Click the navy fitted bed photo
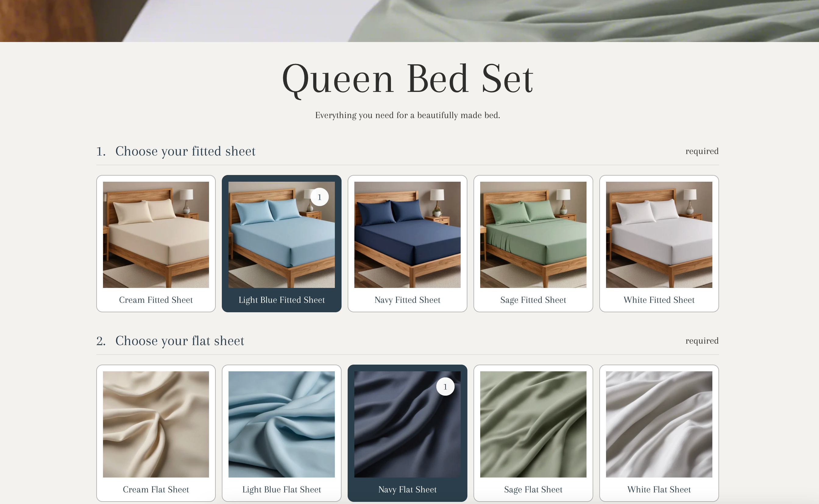Viewport: 819px width, 504px height. click(407, 235)
